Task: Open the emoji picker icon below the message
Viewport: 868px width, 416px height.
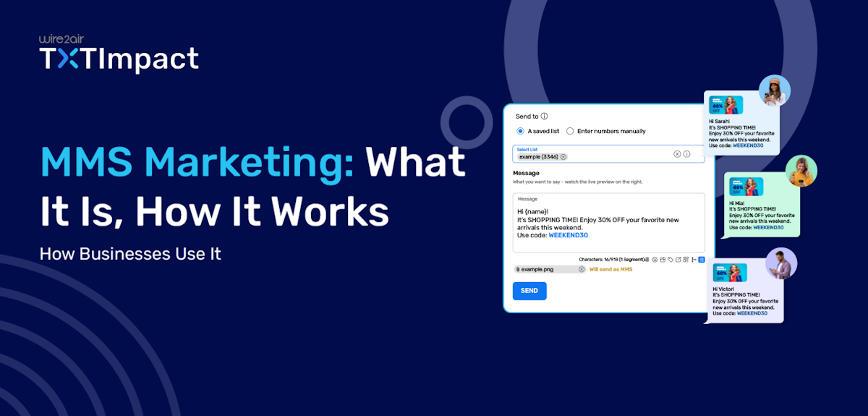Action: pyautogui.click(x=655, y=259)
